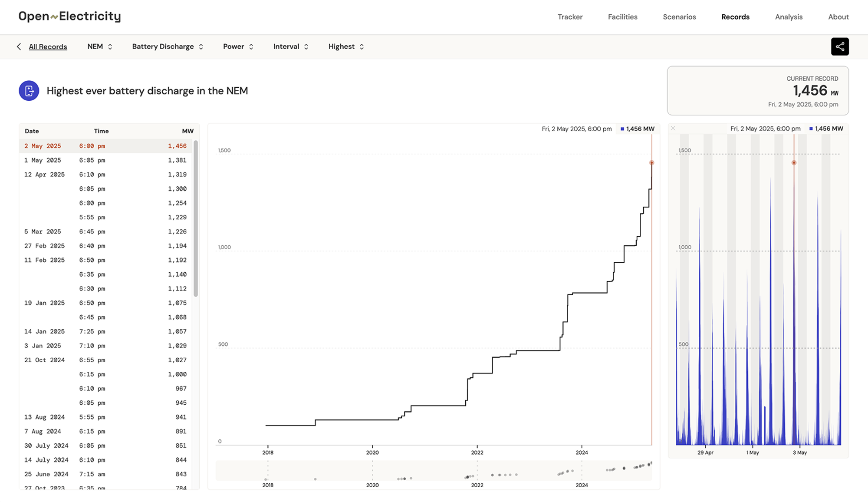Go to the Tracker page
The height and width of the screenshot is (502, 868).
tap(570, 17)
